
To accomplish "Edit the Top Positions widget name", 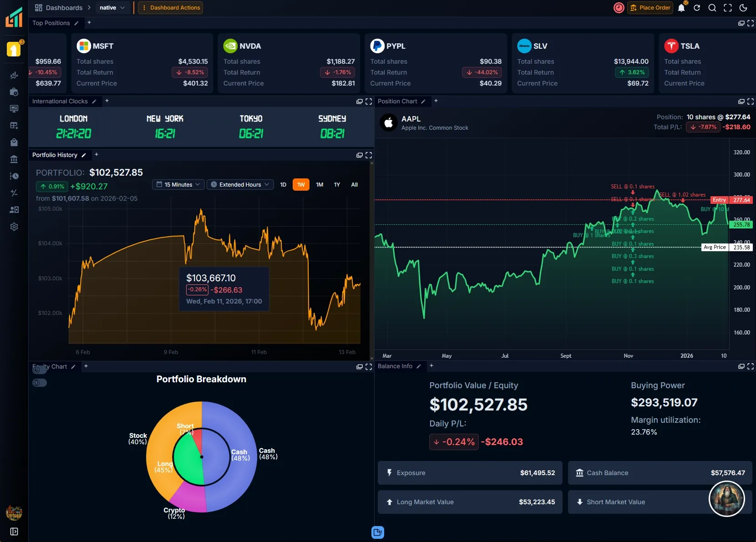I will 76,23.
